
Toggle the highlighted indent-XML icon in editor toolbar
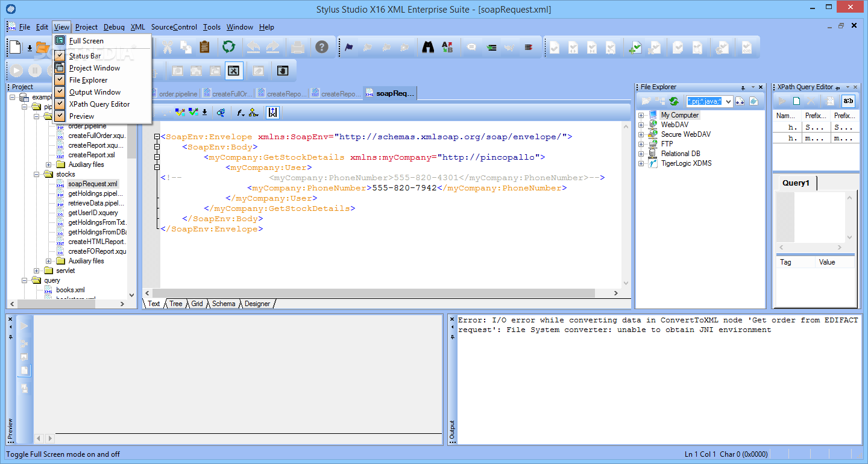272,112
